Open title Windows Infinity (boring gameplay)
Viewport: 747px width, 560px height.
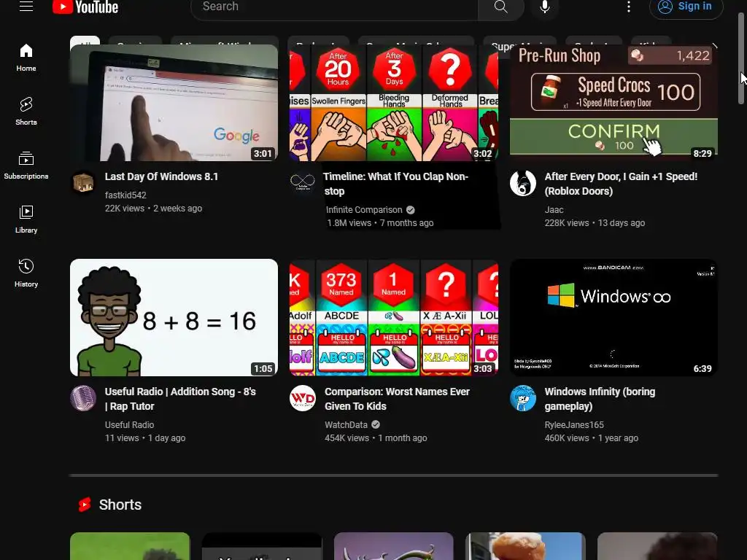tap(600, 399)
